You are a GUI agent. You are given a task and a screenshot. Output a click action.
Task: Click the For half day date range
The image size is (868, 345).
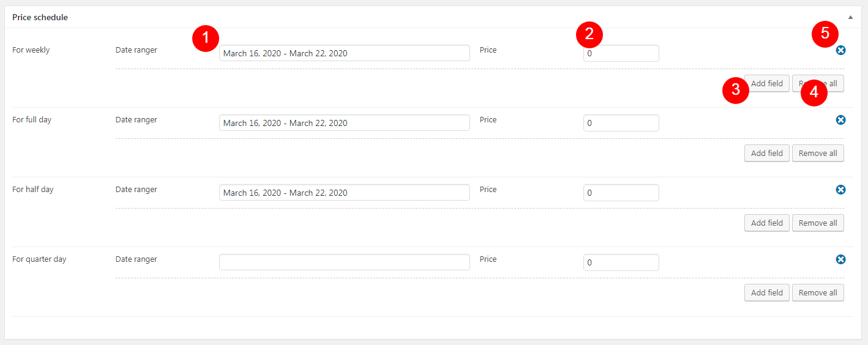point(344,193)
